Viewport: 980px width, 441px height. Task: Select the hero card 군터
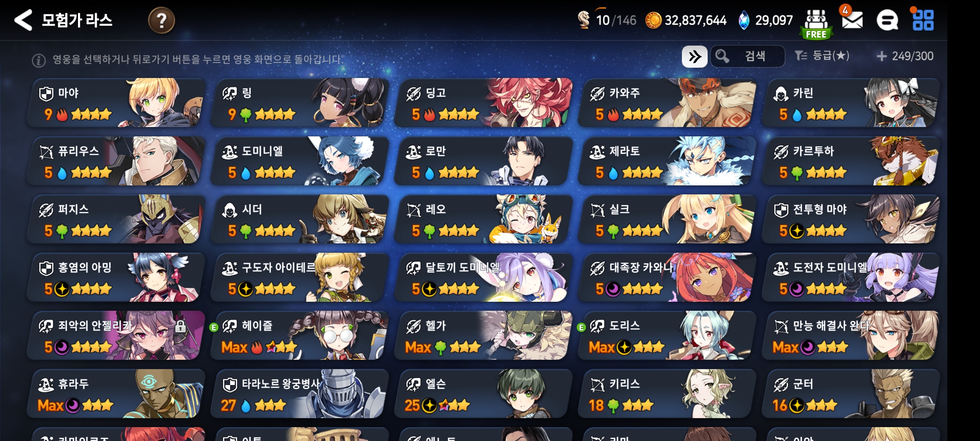point(851,394)
